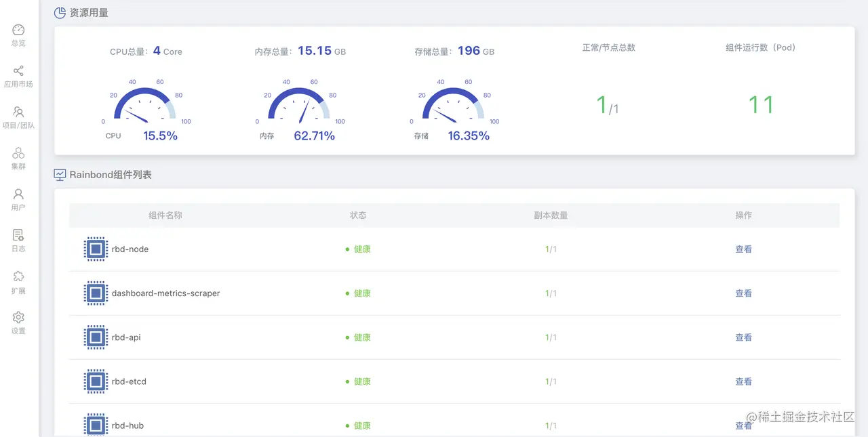Click the 16.35% storage percentage value
Image resolution: width=868 pixels, height=437 pixels.
(469, 136)
